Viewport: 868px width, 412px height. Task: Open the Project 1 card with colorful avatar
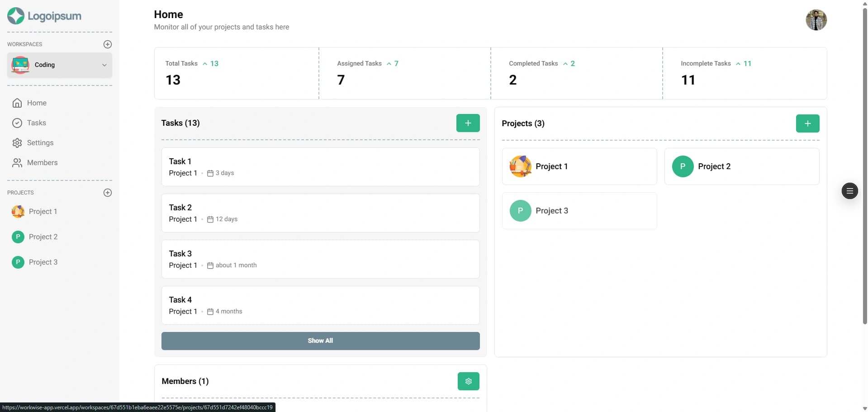coord(579,166)
